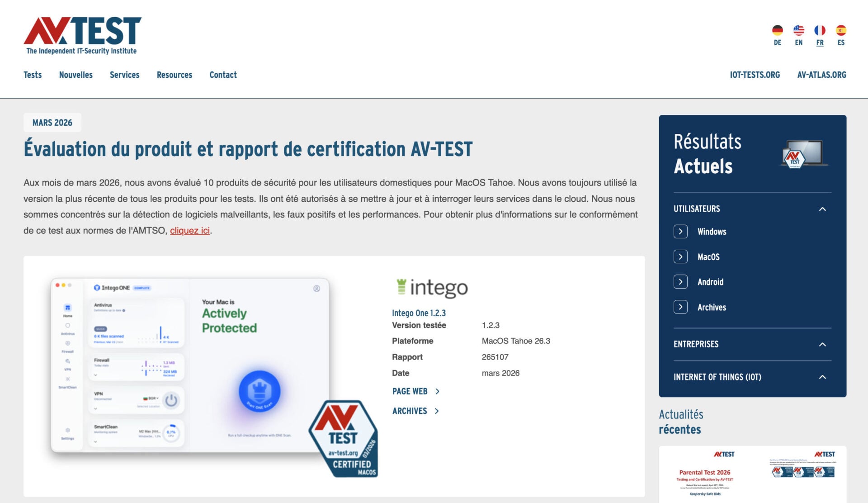This screenshot has width=868, height=503.
Task: Open the ARCHIVES link under Intego
Action: coord(410,411)
